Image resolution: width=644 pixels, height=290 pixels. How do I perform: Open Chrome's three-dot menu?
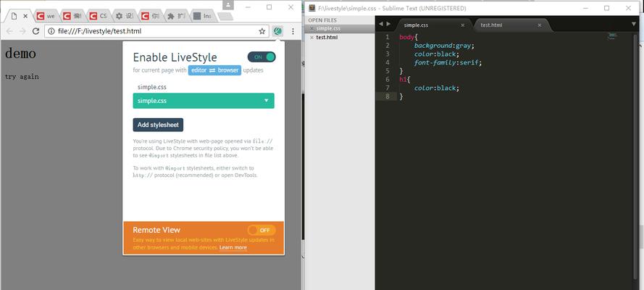pos(293,31)
